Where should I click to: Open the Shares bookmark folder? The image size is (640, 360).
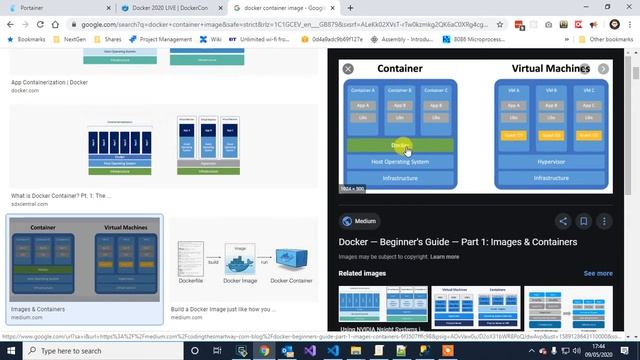click(x=108, y=39)
